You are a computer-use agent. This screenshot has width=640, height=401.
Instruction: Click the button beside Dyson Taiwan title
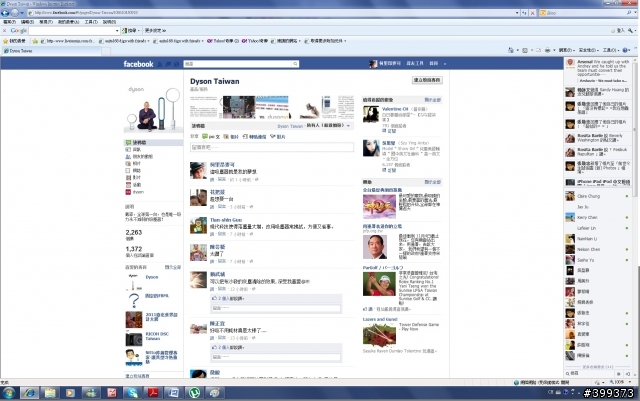point(427,80)
